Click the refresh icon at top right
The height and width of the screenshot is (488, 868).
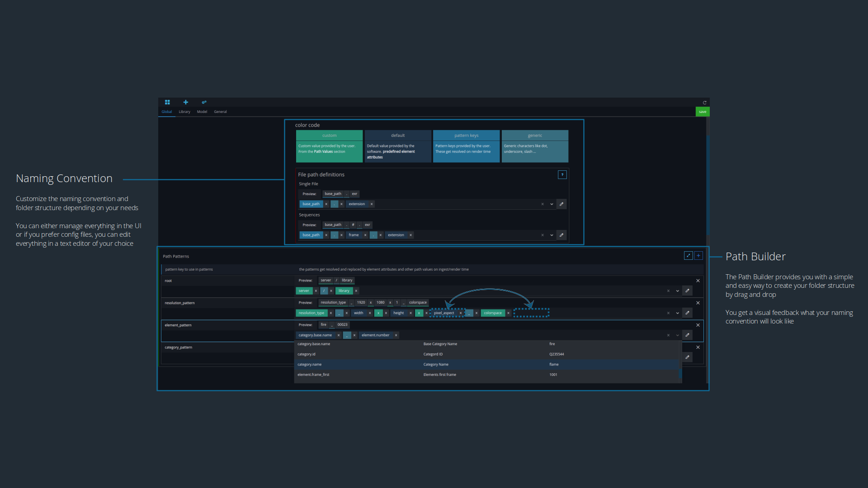click(705, 102)
